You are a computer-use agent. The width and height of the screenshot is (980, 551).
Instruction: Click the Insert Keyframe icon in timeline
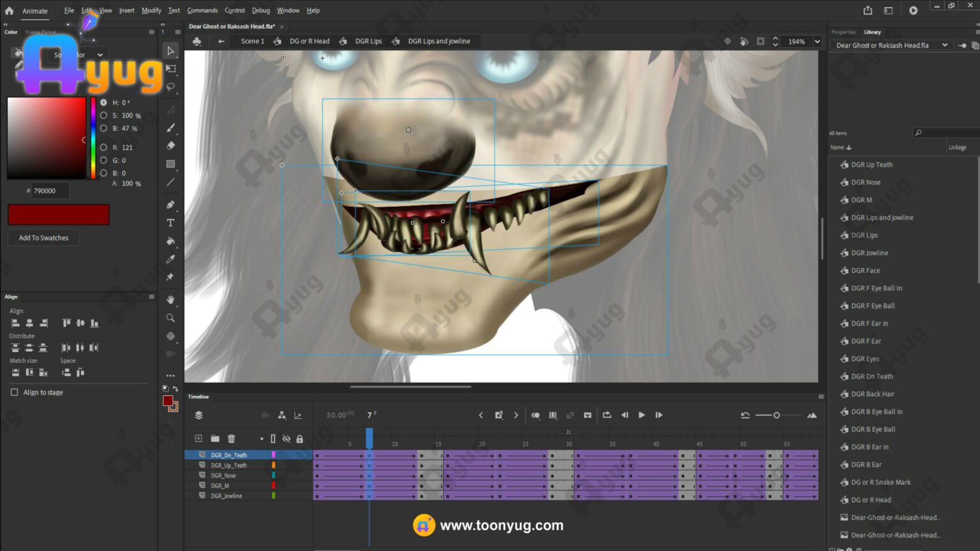(499, 415)
